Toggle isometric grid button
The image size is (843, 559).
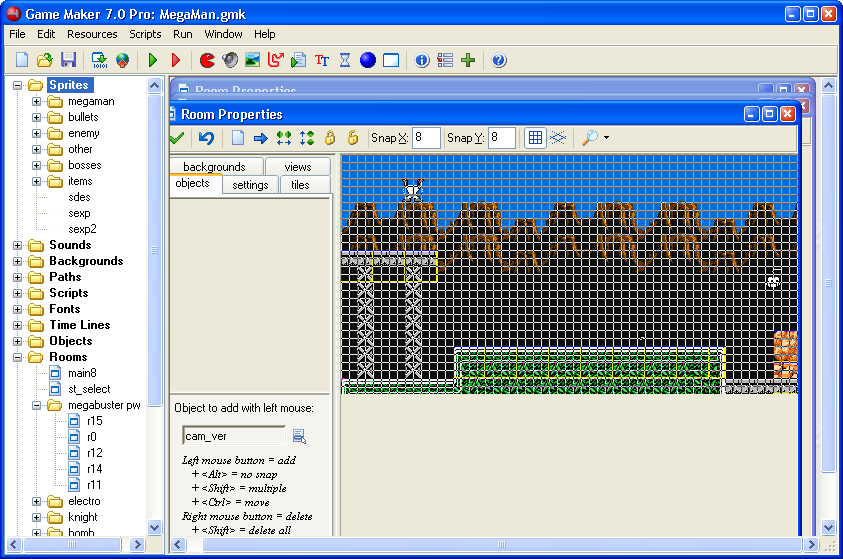pos(558,138)
